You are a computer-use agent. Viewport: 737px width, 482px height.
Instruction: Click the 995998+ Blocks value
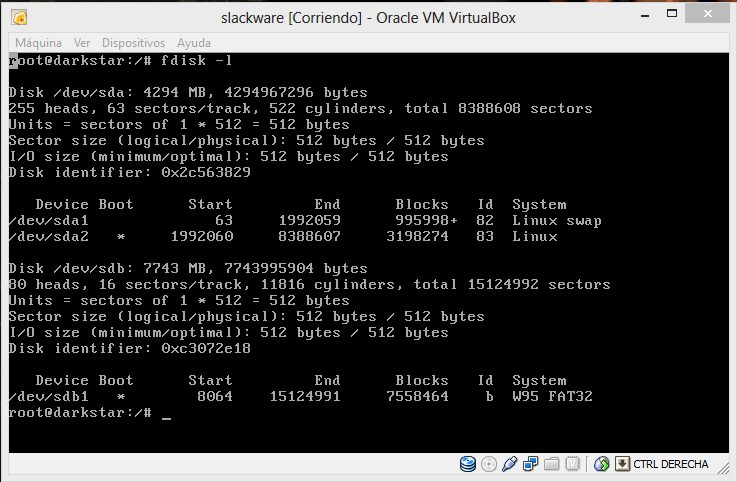pos(426,221)
